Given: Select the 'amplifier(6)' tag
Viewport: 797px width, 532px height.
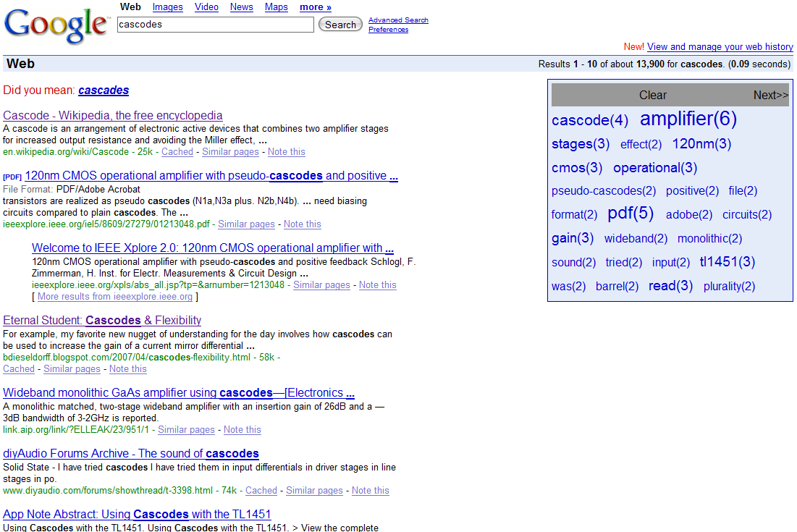Looking at the screenshot, I should (x=688, y=119).
